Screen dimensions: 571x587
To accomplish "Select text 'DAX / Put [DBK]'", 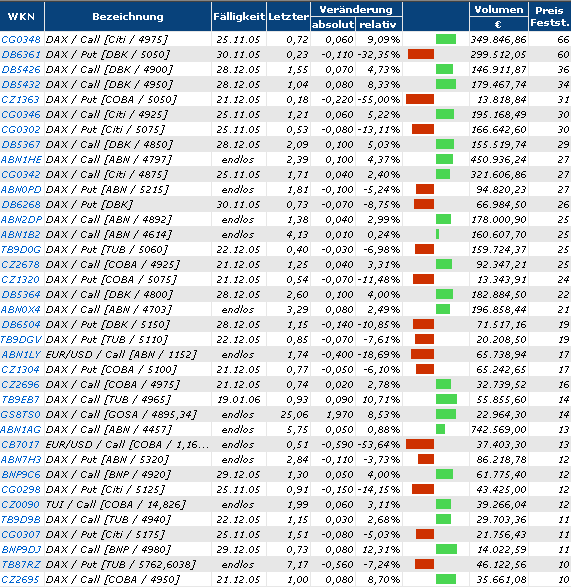I will [89, 204].
